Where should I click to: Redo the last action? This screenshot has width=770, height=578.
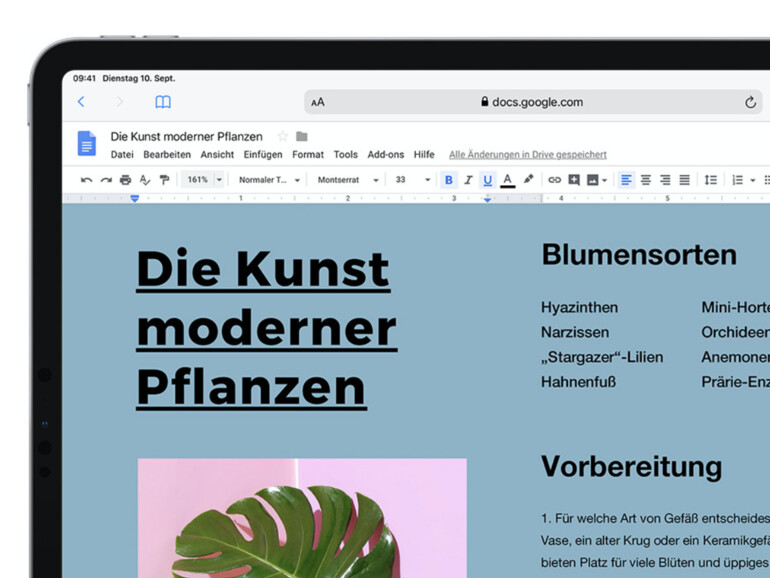[x=106, y=180]
